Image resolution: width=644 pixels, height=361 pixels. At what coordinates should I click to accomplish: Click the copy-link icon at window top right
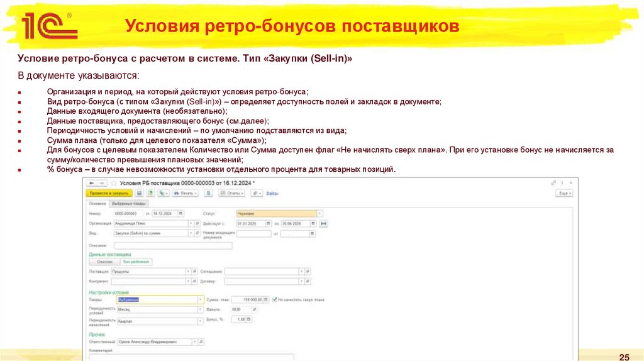coord(553,183)
